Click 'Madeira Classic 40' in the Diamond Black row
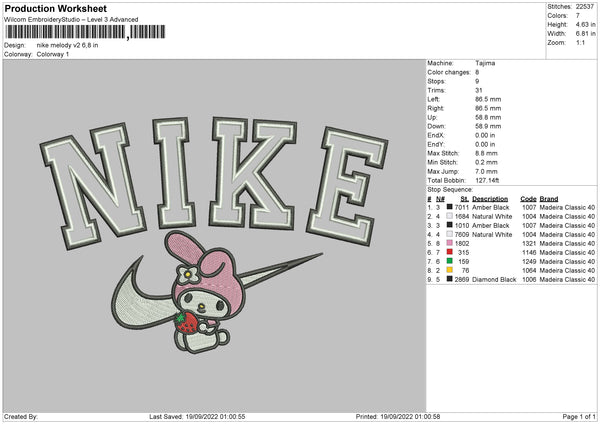Screen dimensions: 600x424 (x=567, y=279)
